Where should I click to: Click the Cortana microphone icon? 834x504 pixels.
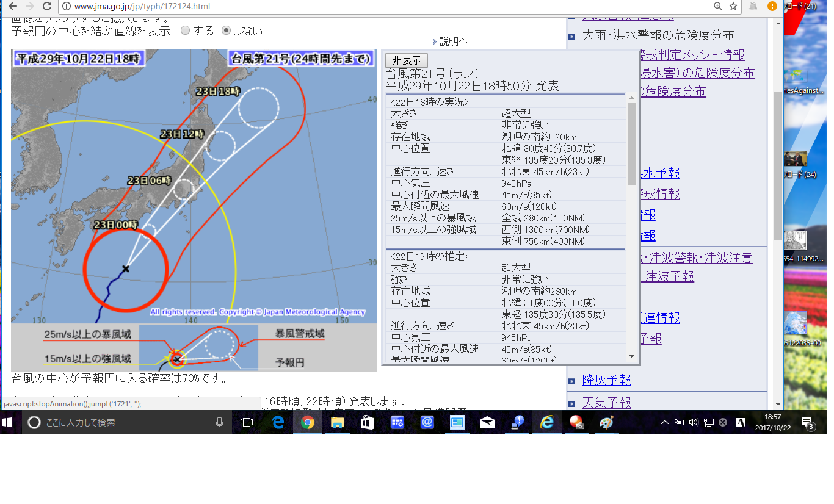(220, 422)
